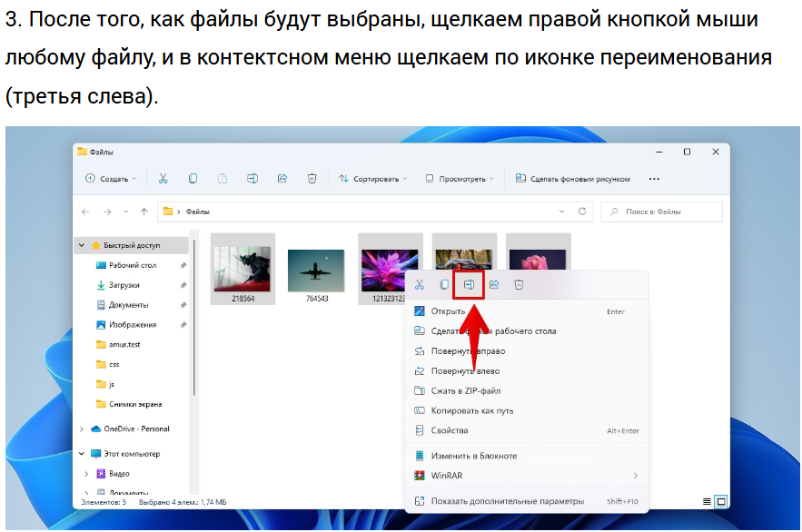Refresh the folder with the circular arrow icon
The width and height of the screenshot is (802, 532).
click(x=582, y=211)
